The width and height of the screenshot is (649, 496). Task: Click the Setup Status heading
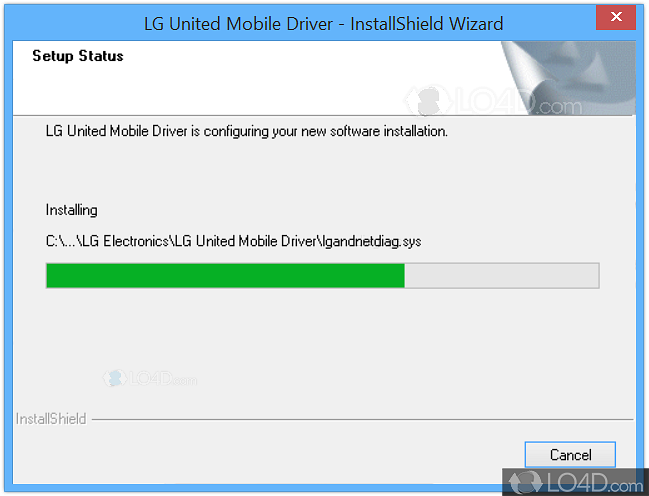point(78,56)
